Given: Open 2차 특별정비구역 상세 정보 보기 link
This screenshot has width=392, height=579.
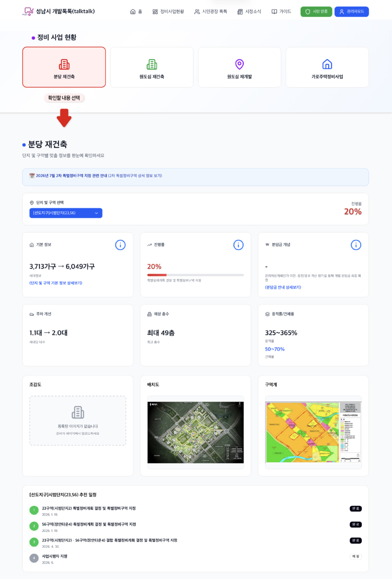Looking at the screenshot, I should coord(135,176).
